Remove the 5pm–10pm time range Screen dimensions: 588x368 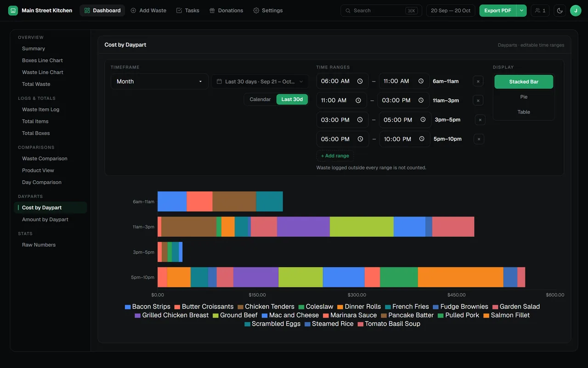(x=479, y=139)
